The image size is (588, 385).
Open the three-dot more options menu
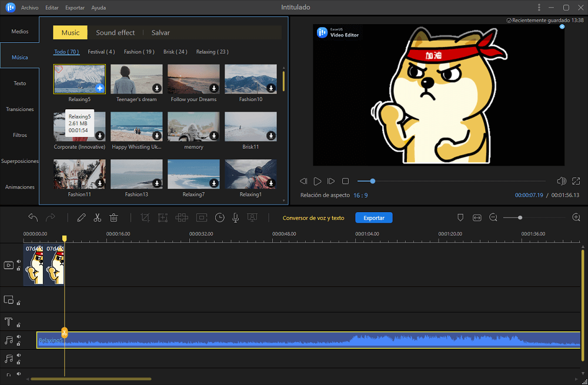coord(539,8)
